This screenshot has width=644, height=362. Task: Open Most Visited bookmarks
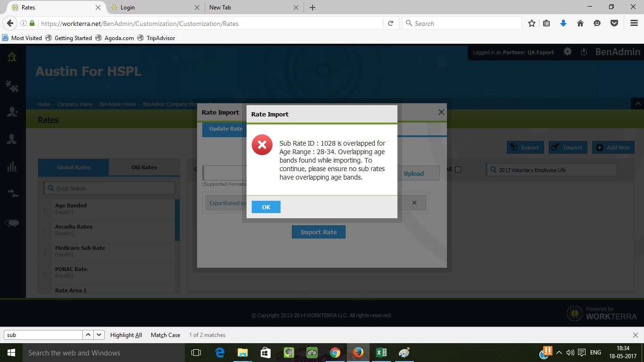(x=22, y=38)
